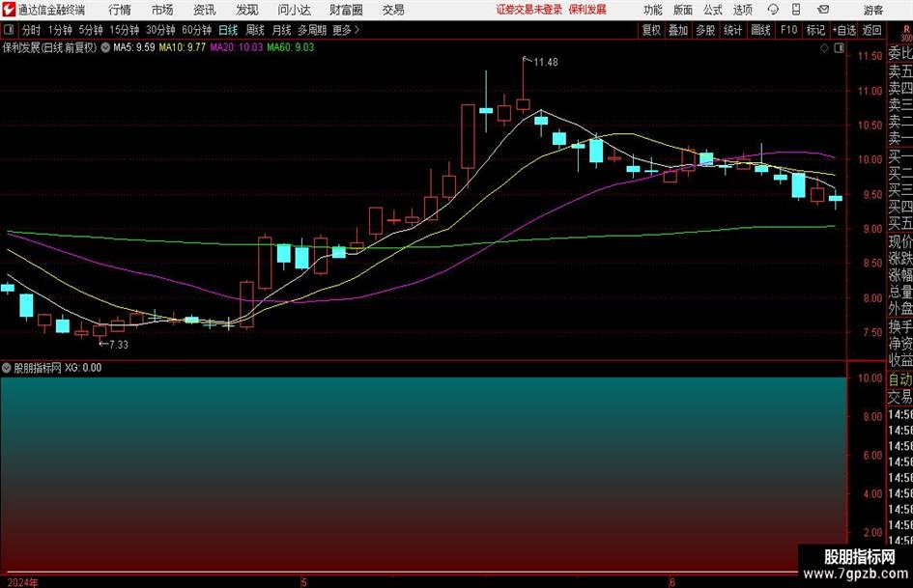Select the 日线 daily period tab
This screenshot has width=913, height=588.
click(x=228, y=30)
